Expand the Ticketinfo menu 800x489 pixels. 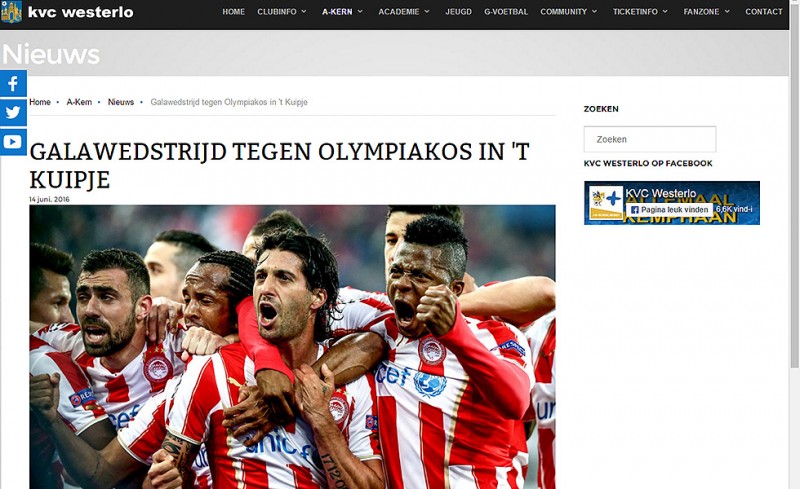click(x=640, y=12)
